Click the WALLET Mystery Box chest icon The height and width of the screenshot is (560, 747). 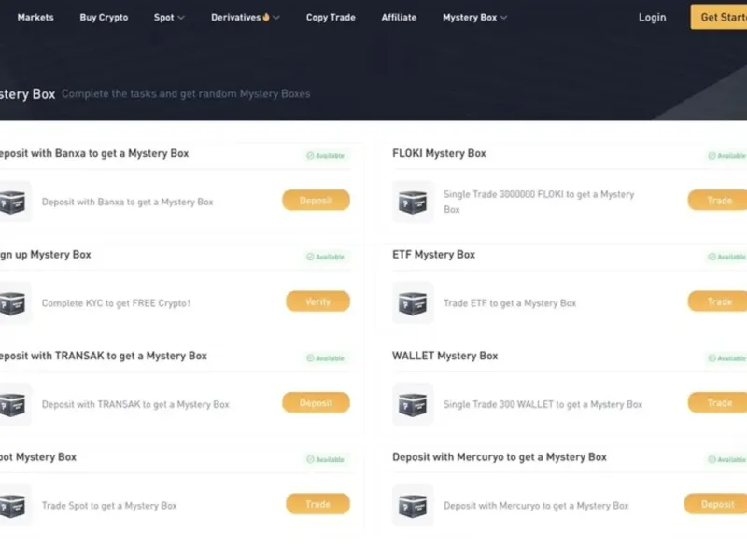click(412, 404)
